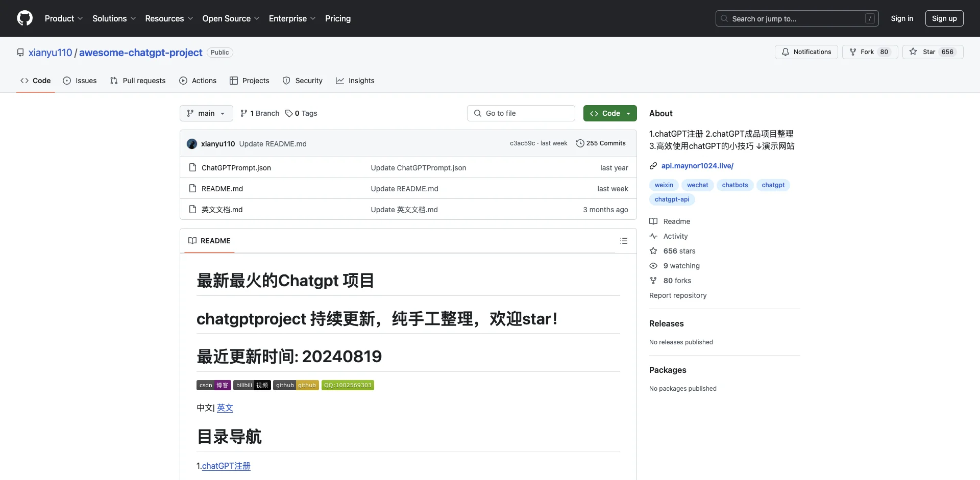Click the Go to file search box
Image resolution: width=980 pixels, height=480 pixels.
coord(521,113)
